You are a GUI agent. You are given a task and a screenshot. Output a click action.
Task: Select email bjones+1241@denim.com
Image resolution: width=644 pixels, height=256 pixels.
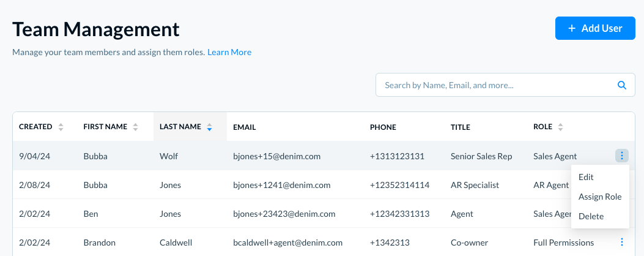pos(282,185)
